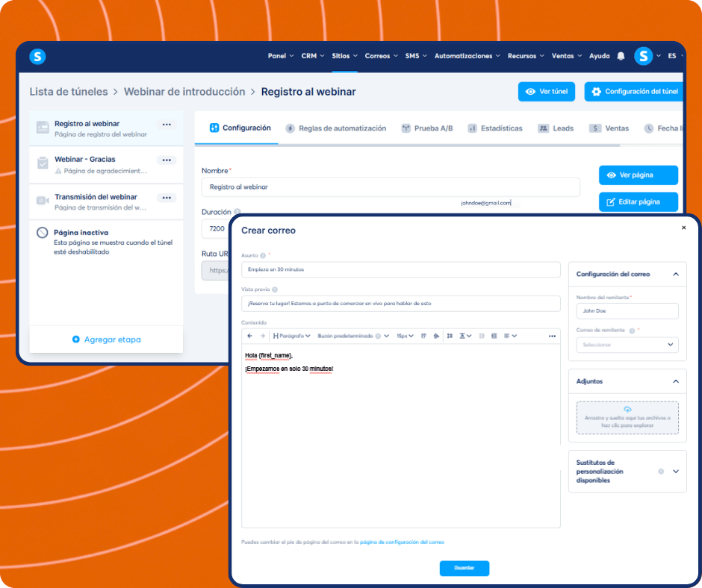Switch to the Prueba A/B tab

427,128
